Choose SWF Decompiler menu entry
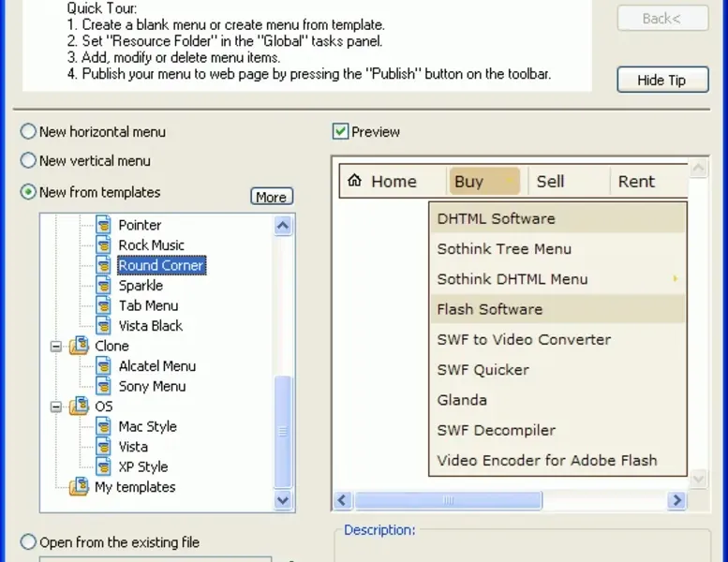The width and height of the screenshot is (728, 562). (557, 430)
